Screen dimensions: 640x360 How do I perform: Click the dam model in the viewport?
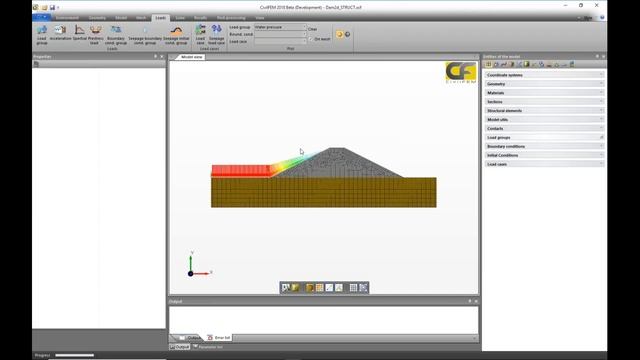[324, 178]
